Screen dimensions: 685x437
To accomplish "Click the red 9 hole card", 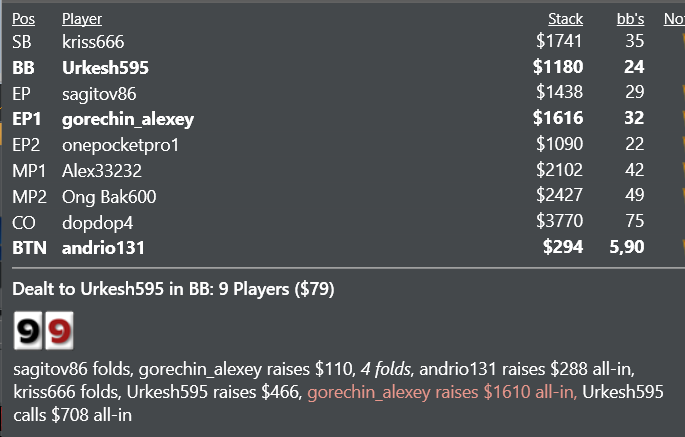I will point(59,331).
